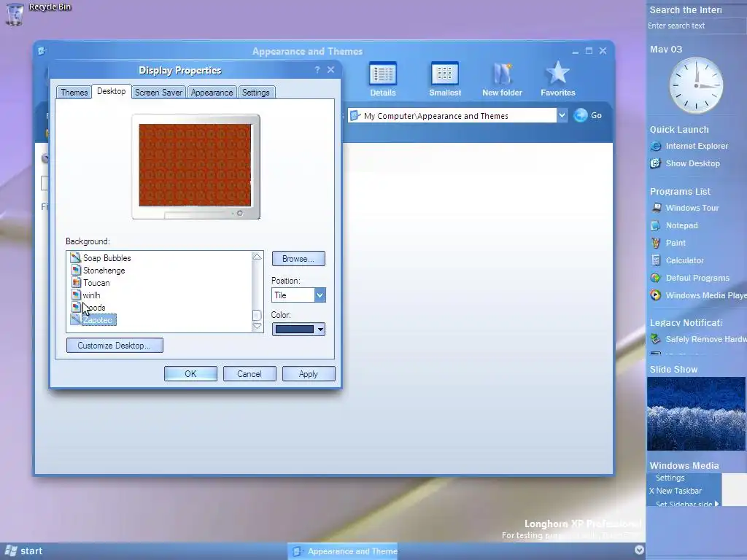747x560 pixels.
Task: Click the Apply button
Action: click(x=309, y=374)
